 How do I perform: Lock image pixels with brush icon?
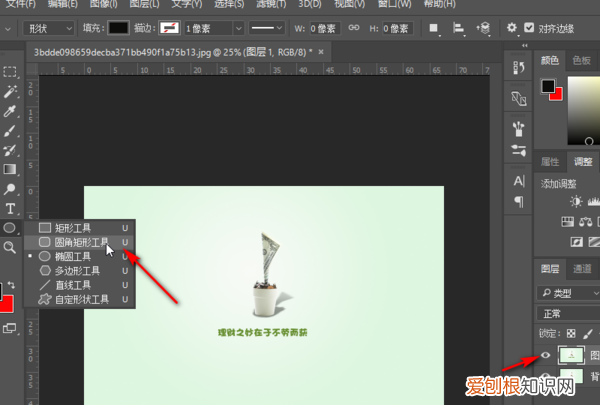tap(588, 334)
